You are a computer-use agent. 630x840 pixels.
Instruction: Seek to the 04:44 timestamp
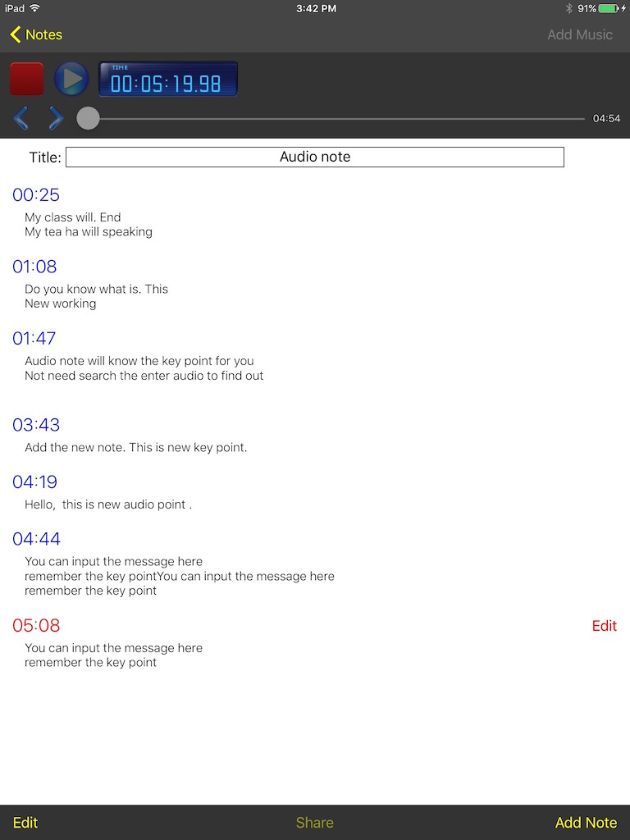click(36, 538)
